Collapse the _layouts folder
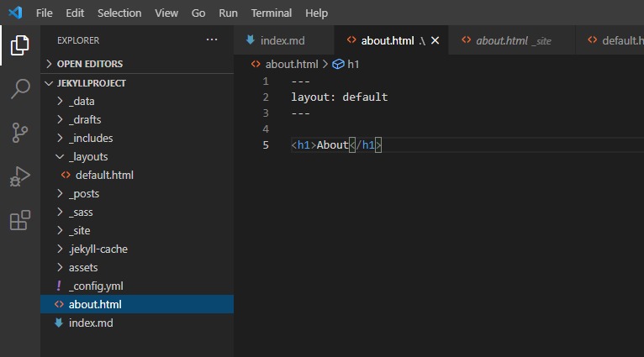The height and width of the screenshot is (357, 644). pos(87,156)
